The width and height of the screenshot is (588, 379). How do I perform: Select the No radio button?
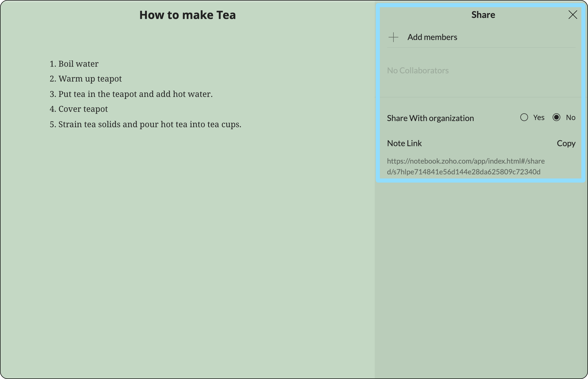[556, 117]
